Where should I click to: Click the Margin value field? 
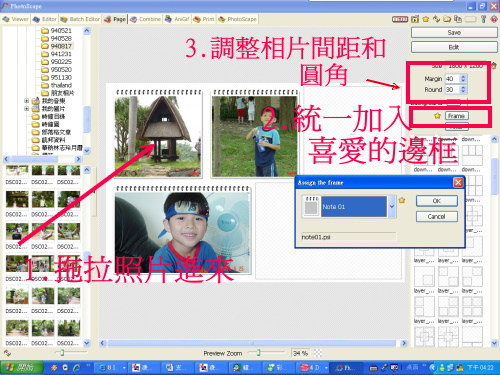(452, 79)
